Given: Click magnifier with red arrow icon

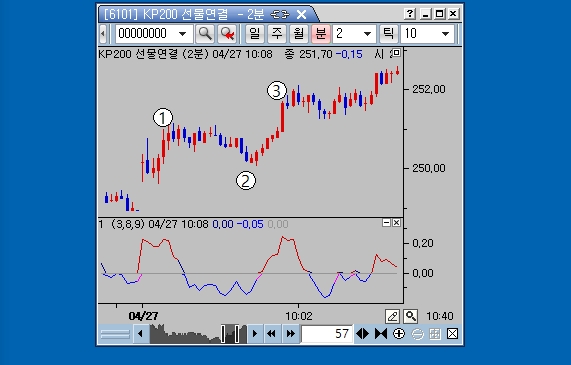Looking at the screenshot, I should [227, 34].
